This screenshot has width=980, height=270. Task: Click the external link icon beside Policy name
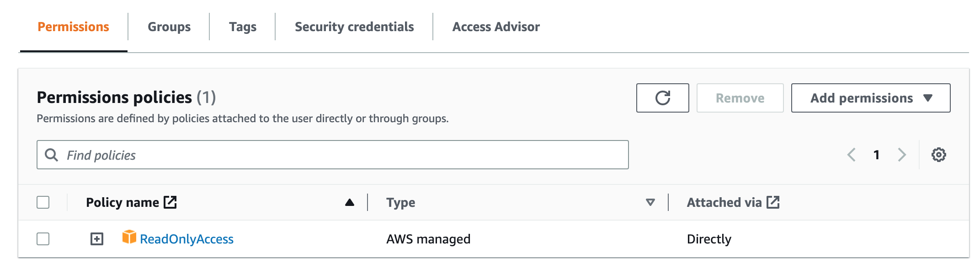[x=170, y=202]
